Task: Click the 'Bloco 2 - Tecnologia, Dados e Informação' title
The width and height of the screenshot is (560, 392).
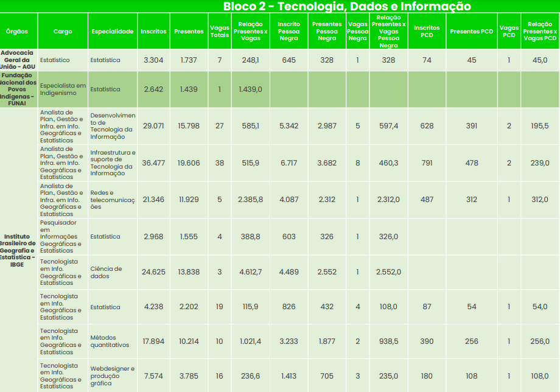Action: [347, 7]
